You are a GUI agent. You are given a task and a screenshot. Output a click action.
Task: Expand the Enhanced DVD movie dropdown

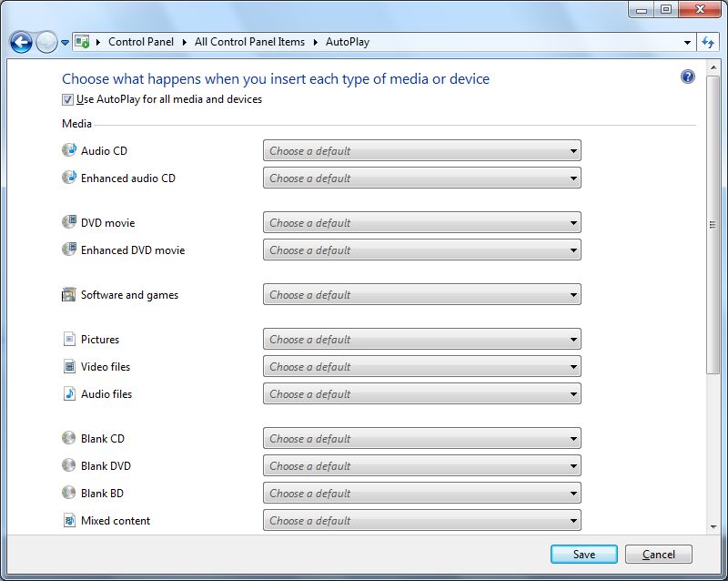tap(421, 250)
